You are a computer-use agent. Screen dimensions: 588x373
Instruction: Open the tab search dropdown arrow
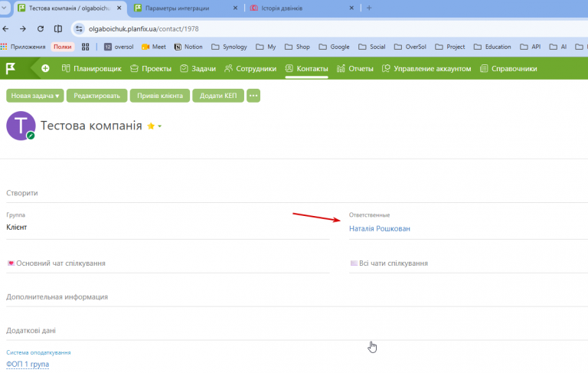tap(4, 8)
